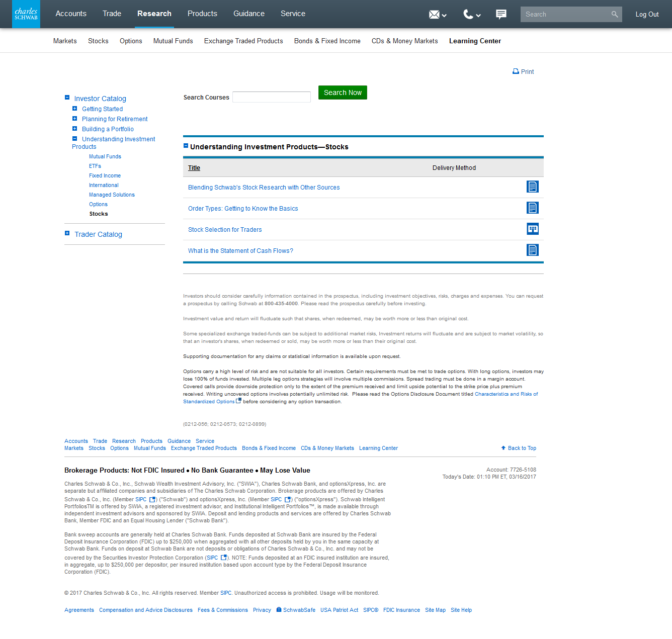
Task: Open the Products top menu
Action: coord(202,14)
